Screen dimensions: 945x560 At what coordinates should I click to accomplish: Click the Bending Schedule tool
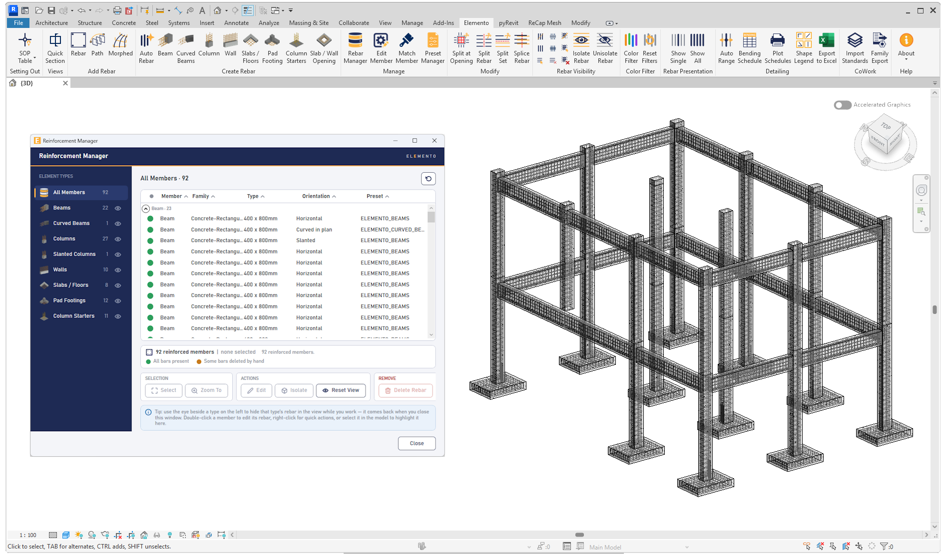point(749,48)
